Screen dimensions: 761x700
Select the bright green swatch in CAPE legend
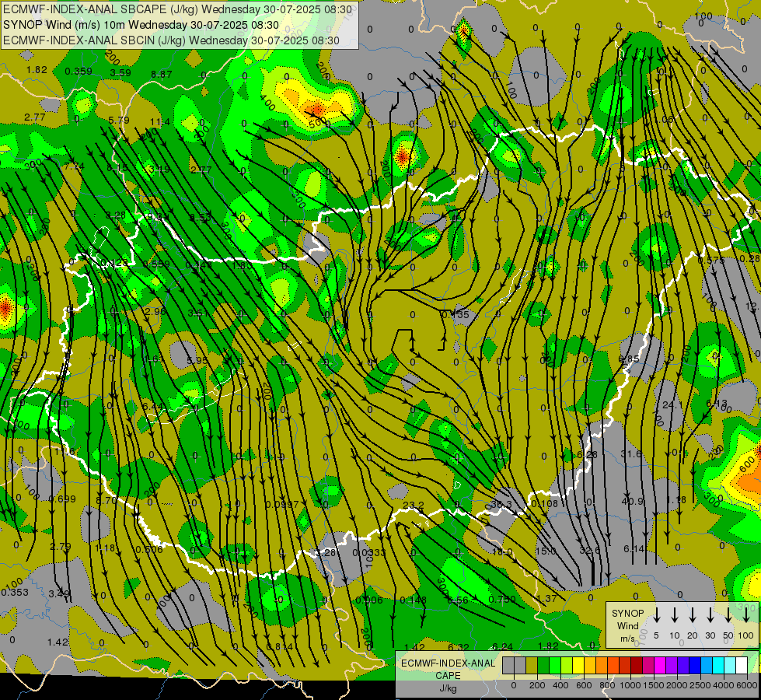(x=555, y=666)
